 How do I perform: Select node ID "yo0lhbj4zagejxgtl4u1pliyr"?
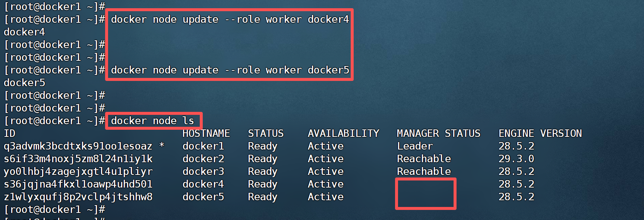[x=78, y=172]
